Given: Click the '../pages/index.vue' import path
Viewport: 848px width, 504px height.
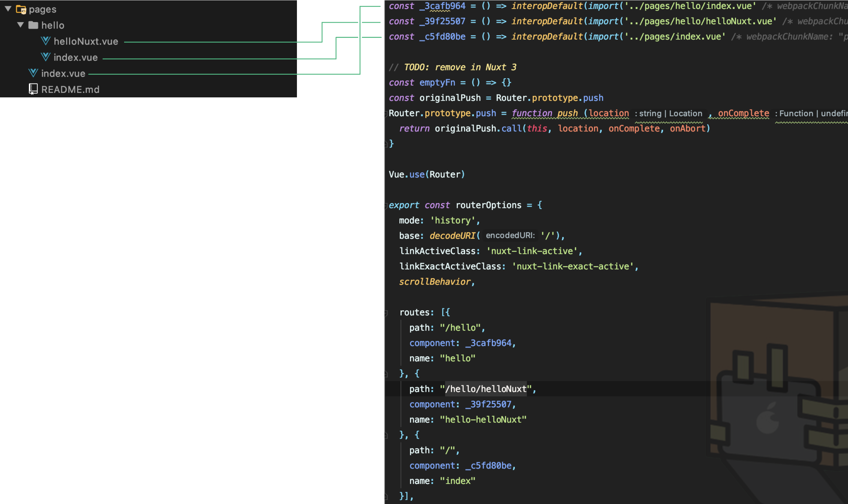Looking at the screenshot, I should coord(675,37).
